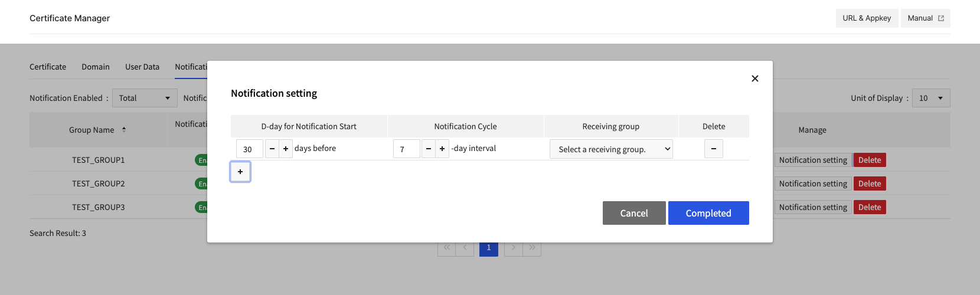Increase D-day notification start days
980x295 pixels.
tap(286, 149)
